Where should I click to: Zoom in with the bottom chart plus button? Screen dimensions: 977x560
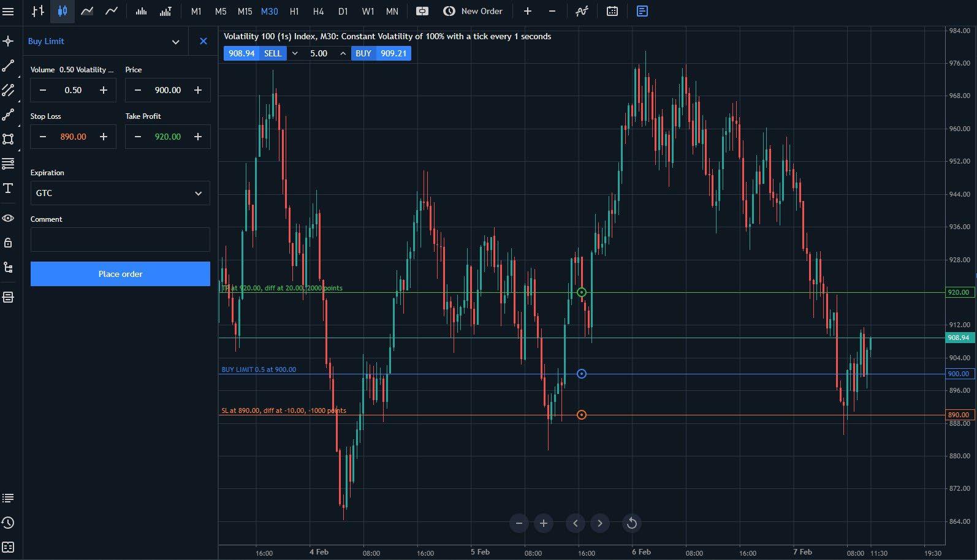pos(544,523)
